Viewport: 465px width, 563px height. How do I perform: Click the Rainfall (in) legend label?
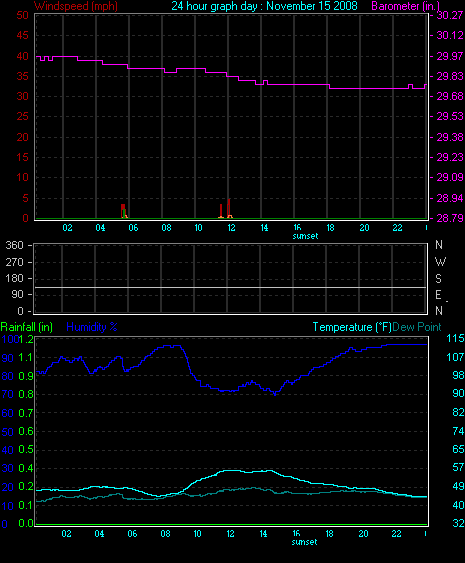point(27,327)
